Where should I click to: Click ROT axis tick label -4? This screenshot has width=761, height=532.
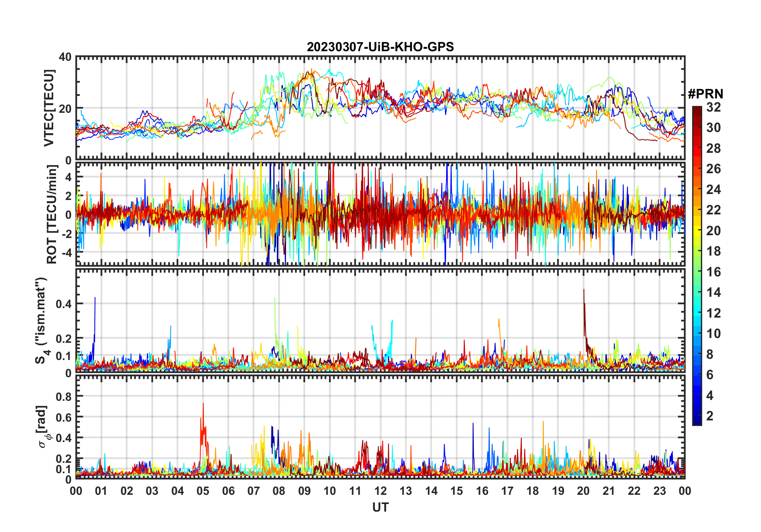pos(67,253)
